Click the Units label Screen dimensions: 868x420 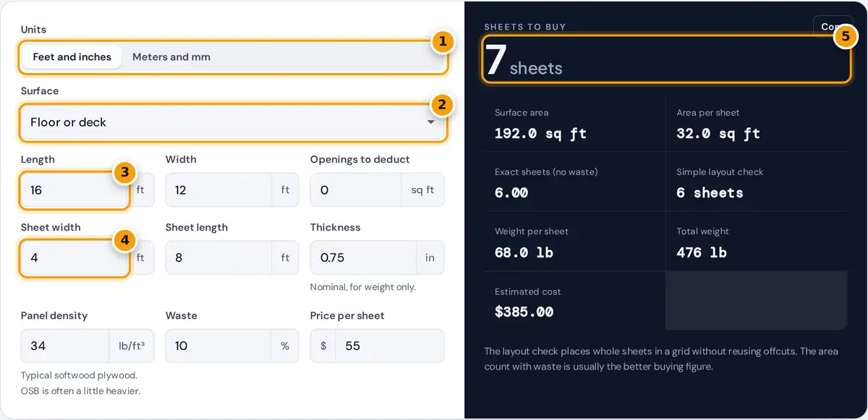33,30
